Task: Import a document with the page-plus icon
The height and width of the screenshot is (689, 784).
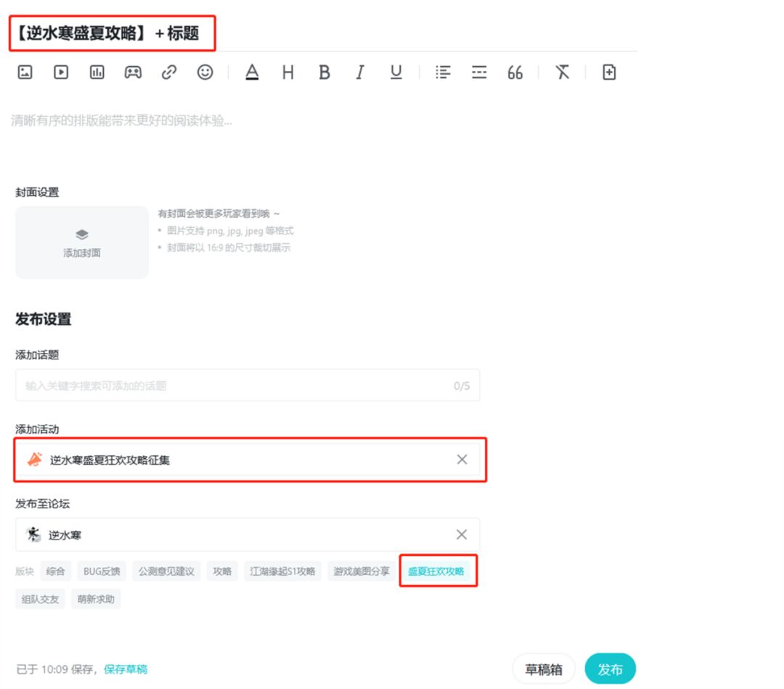Action: click(609, 72)
